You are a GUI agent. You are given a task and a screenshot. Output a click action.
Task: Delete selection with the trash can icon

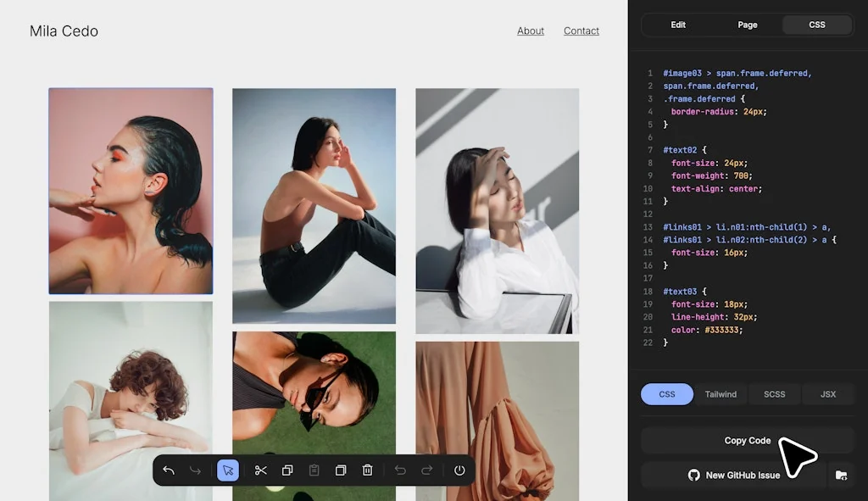point(367,470)
